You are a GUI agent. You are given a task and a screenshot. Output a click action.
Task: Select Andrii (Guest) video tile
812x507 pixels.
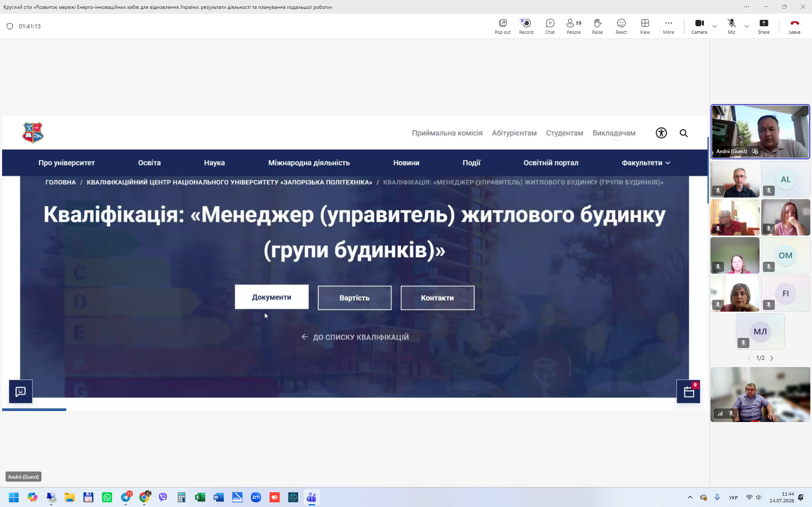(760, 132)
